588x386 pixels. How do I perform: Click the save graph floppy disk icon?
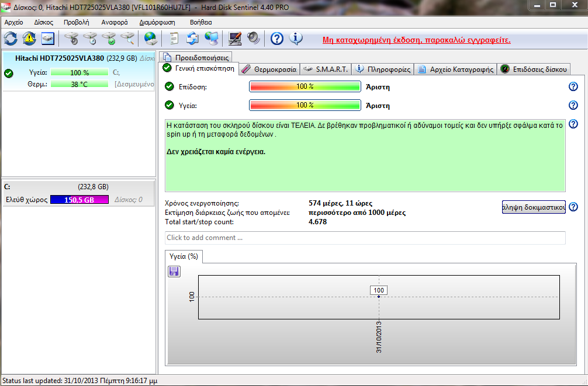174,272
